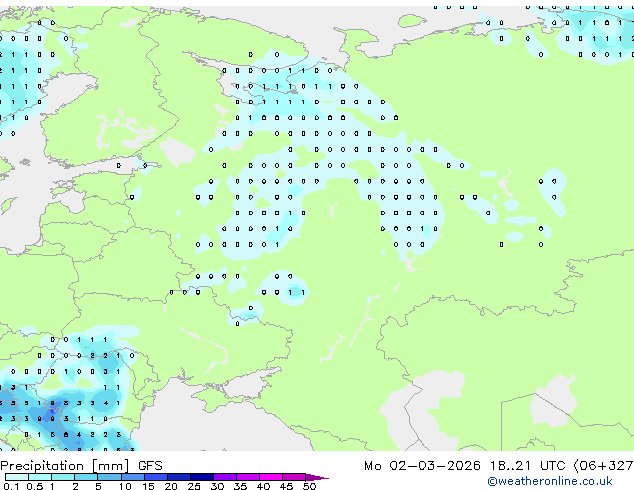Click the '25' legend scale label
Screen dimensions: 634x490
point(194,486)
